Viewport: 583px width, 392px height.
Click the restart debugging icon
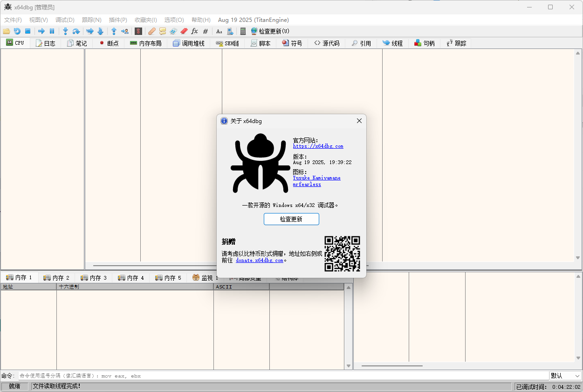pos(17,31)
